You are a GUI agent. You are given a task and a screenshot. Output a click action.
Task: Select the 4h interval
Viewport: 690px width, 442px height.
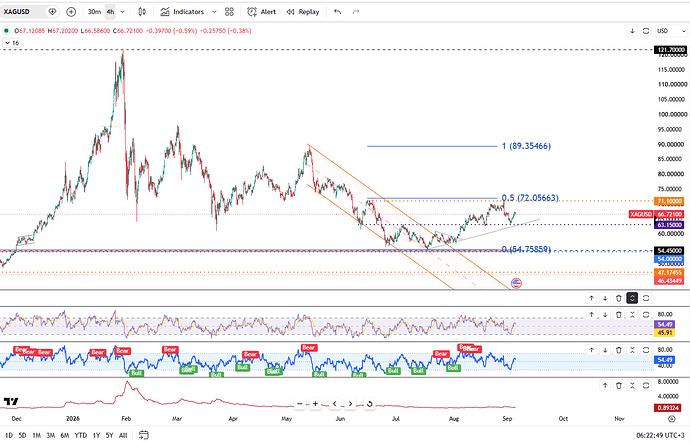(x=110, y=12)
